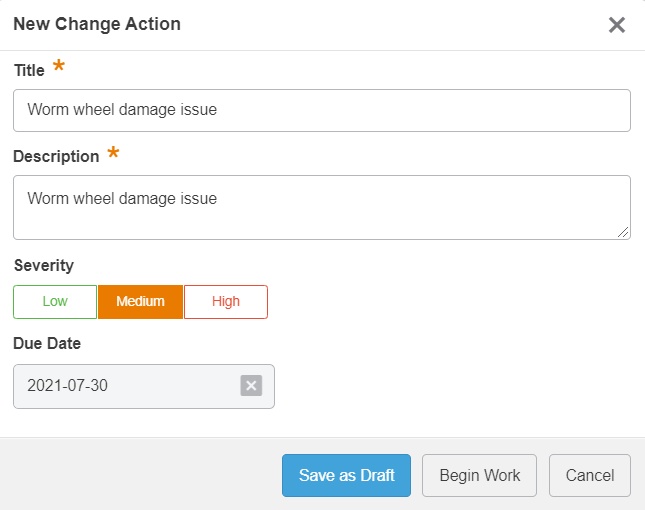Close the New Change Action dialog
The height and width of the screenshot is (510, 645).
pos(617,25)
